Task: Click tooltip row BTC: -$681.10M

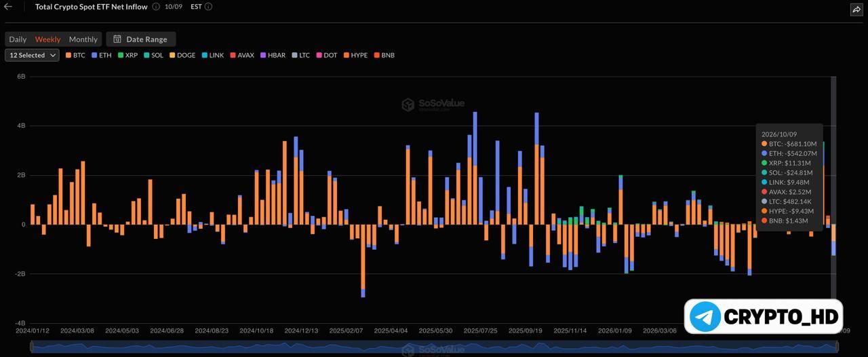Action: pyautogui.click(x=789, y=144)
